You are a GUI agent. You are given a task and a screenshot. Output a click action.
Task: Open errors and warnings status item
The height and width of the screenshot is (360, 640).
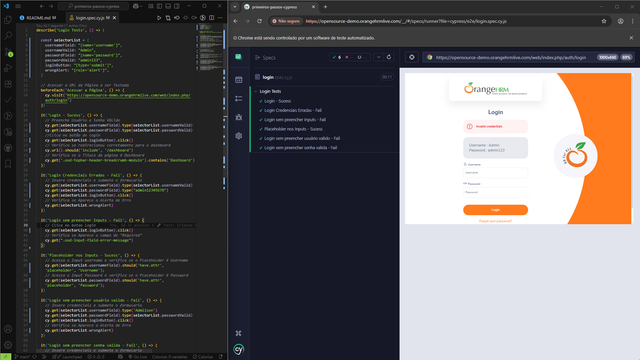point(97,357)
